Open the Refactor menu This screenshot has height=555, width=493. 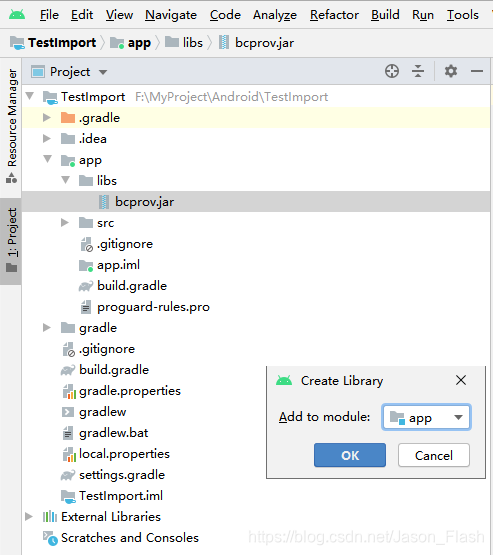334,15
